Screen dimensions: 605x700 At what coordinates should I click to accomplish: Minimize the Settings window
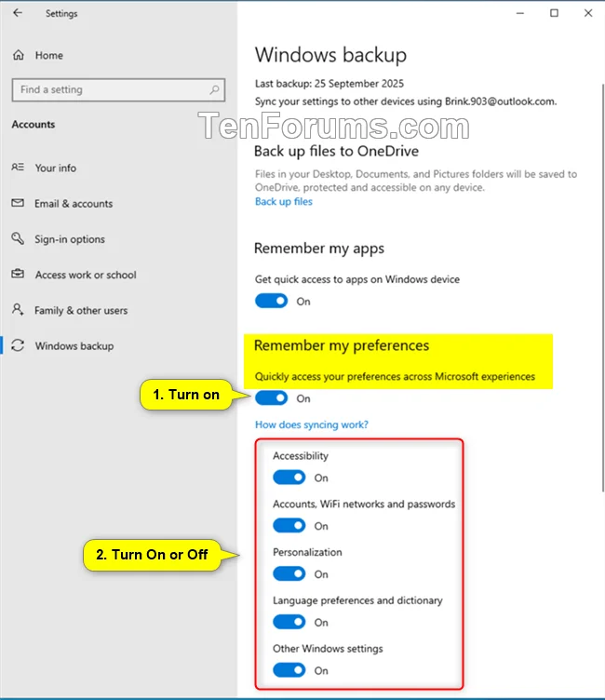(x=520, y=13)
